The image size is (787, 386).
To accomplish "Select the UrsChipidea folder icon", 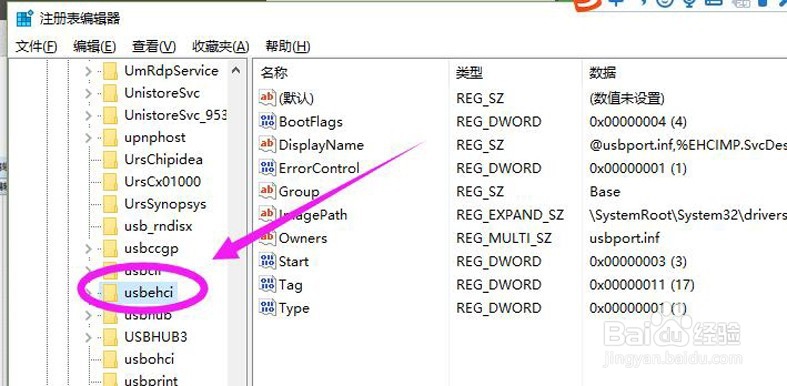I will click(x=110, y=159).
